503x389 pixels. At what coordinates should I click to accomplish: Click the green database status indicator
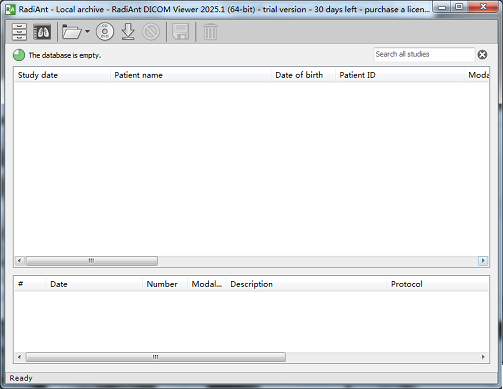click(19, 55)
